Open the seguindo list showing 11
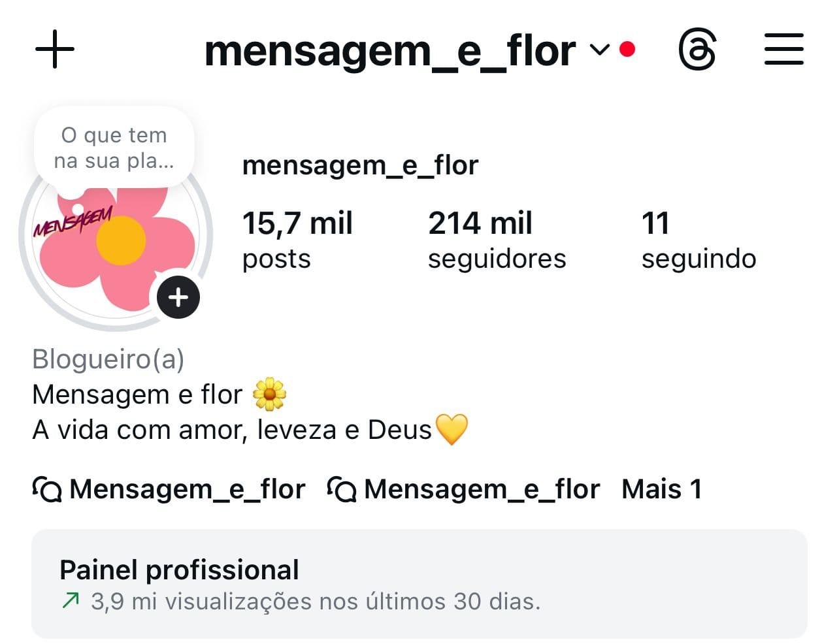 pyautogui.click(x=698, y=238)
